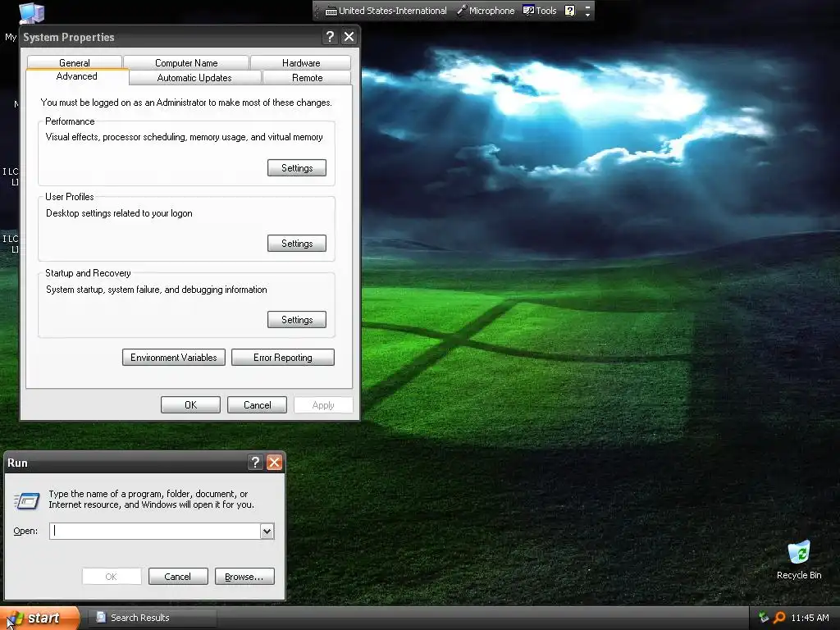Screen dimensions: 840x630
Task: Click Browse in the Run dialog
Action: 244,577
